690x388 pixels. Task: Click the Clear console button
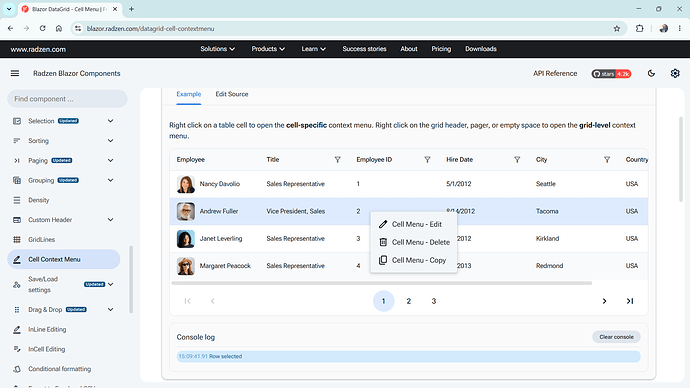[x=616, y=337]
